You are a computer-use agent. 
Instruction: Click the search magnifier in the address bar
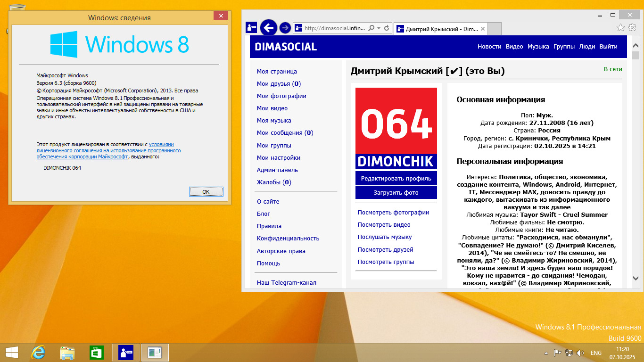tap(372, 28)
